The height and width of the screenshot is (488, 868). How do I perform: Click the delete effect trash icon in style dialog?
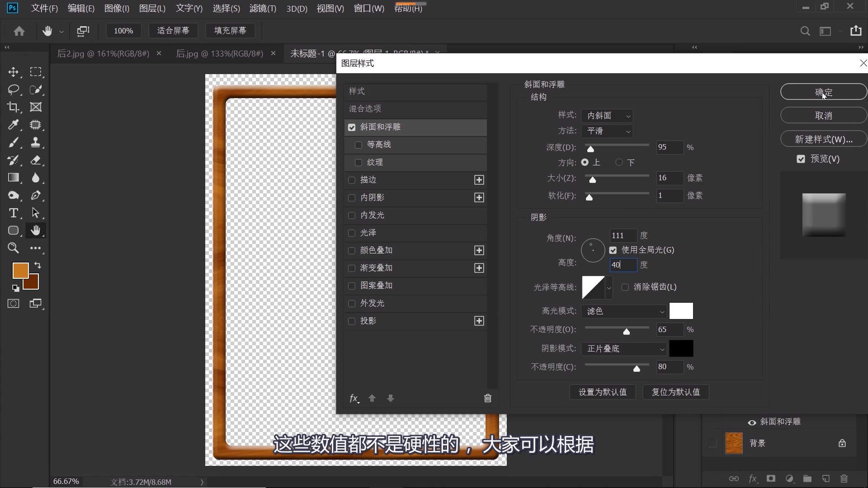[488, 398]
